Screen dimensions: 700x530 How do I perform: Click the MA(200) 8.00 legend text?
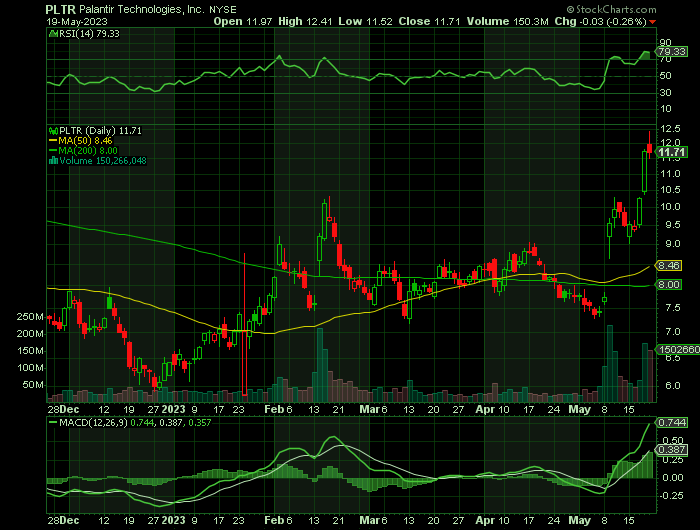click(x=88, y=150)
